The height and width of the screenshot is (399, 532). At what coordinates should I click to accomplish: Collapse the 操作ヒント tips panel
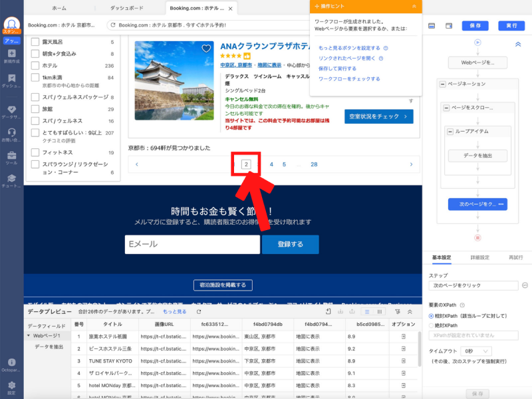pos(414,6)
